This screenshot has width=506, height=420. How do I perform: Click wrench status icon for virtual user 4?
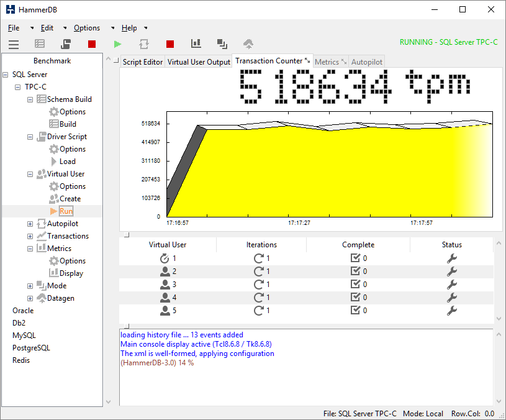(452, 298)
